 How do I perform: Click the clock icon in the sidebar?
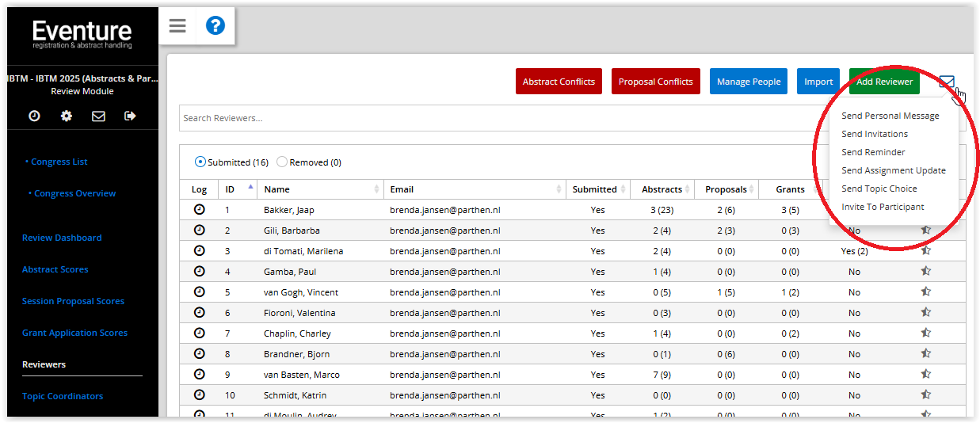[x=35, y=116]
